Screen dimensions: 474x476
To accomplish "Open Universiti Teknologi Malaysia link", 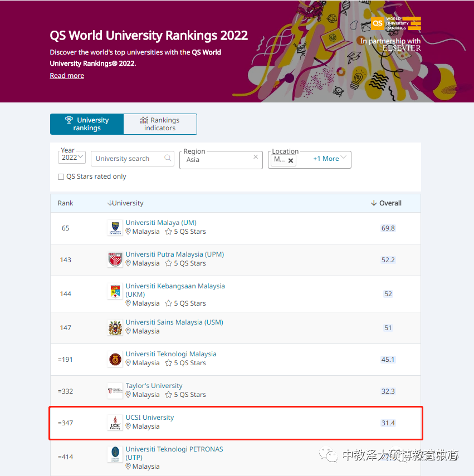I will click(x=171, y=354).
